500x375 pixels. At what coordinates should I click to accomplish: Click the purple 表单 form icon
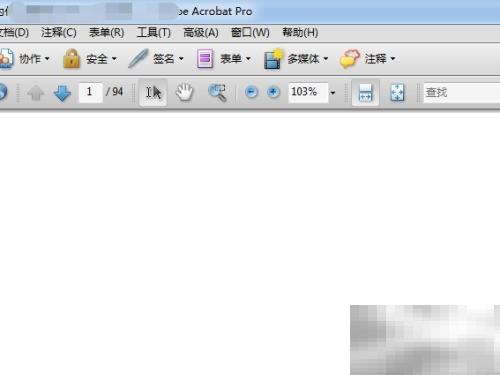pyautogui.click(x=205, y=59)
